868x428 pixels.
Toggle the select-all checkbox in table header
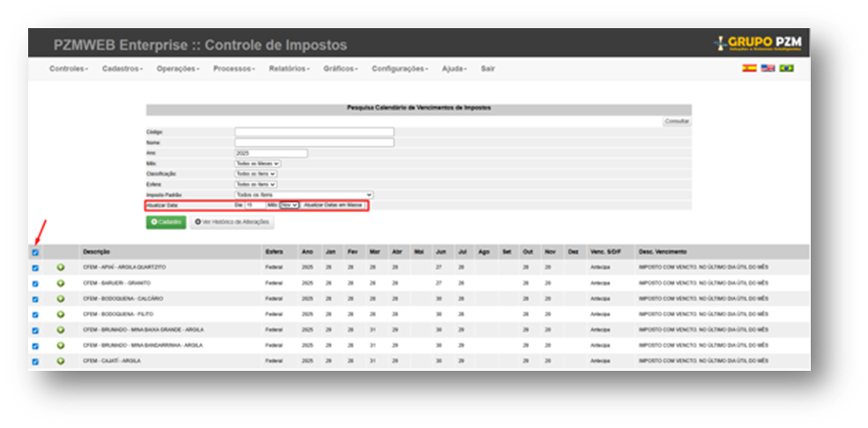(x=35, y=253)
